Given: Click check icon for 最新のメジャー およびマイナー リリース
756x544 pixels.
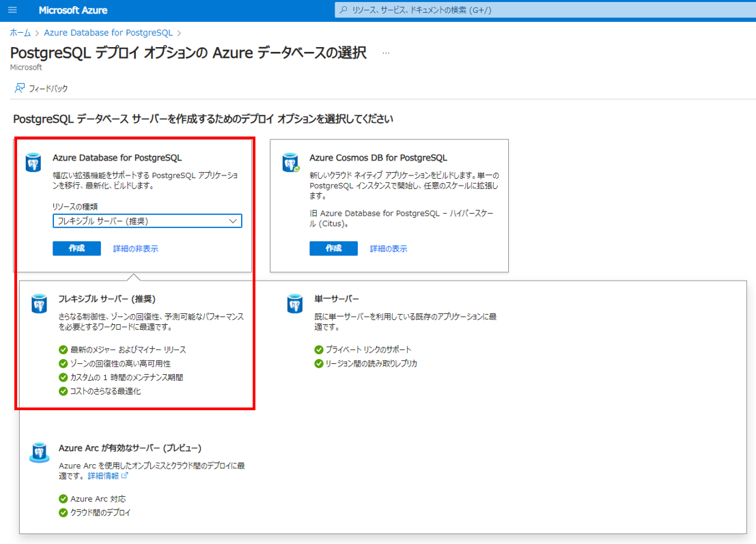Looking at the screenshot, I should pyautogui.click(x=63, y=350).
